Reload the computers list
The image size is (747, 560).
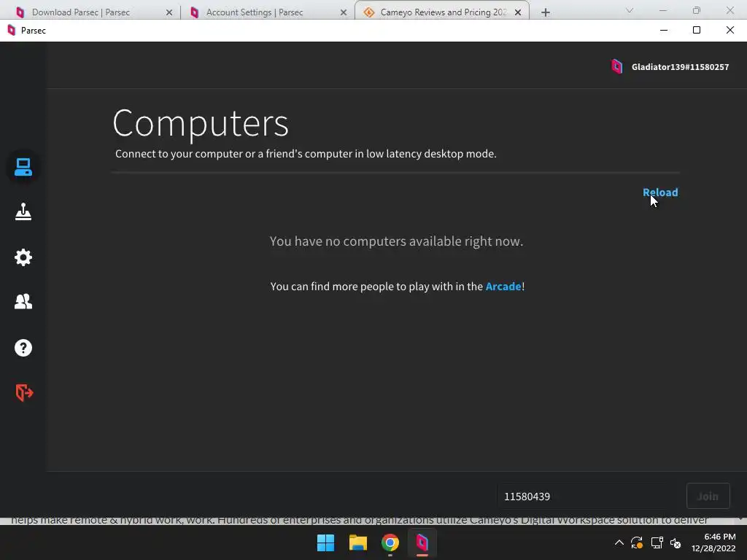[659, 192]
